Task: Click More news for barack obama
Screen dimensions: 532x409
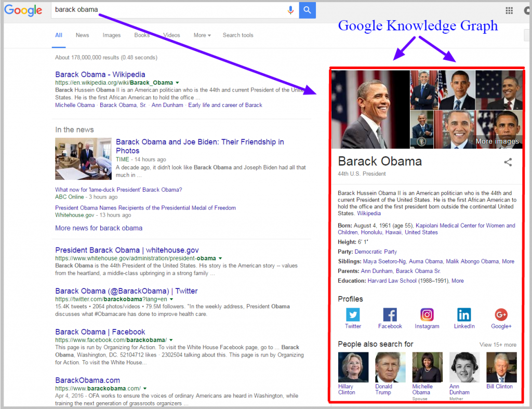Action: tap(99, 228)
